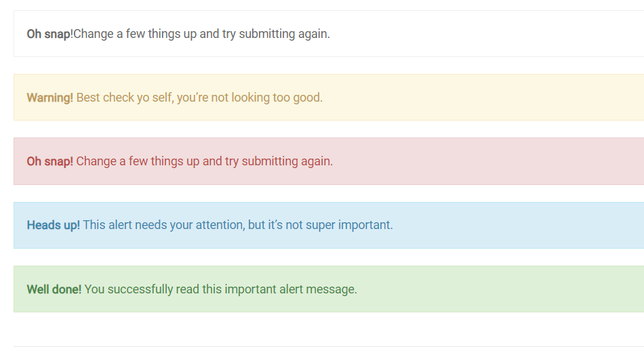Click the red bold 'Oh snap!' label
This screenshot has height=351, width=644.
(49, 161)
